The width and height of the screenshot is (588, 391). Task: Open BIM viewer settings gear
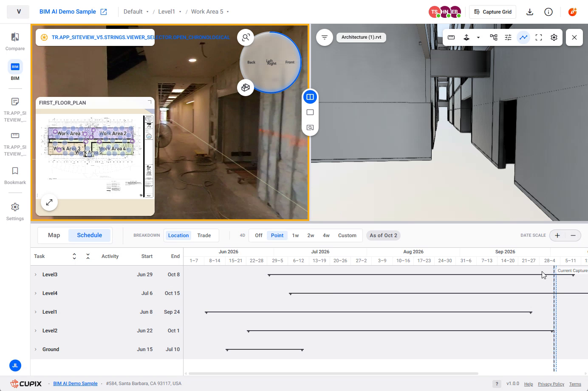[554, 37]
